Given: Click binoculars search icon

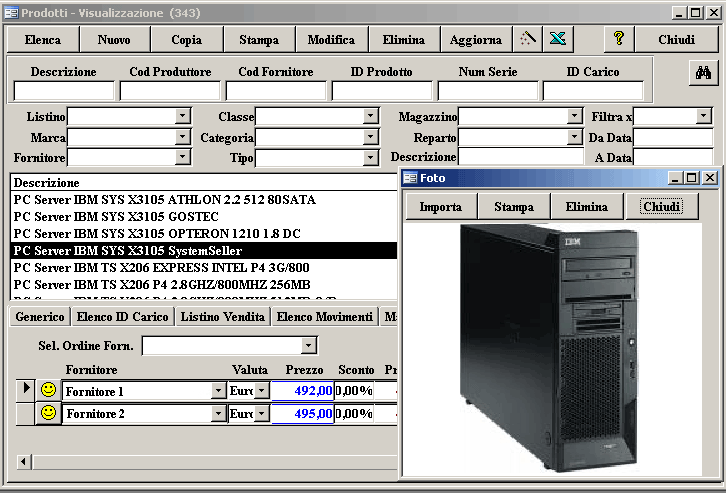Looking at the screenshot, I should pyautogui.click(x=703, y=73).
